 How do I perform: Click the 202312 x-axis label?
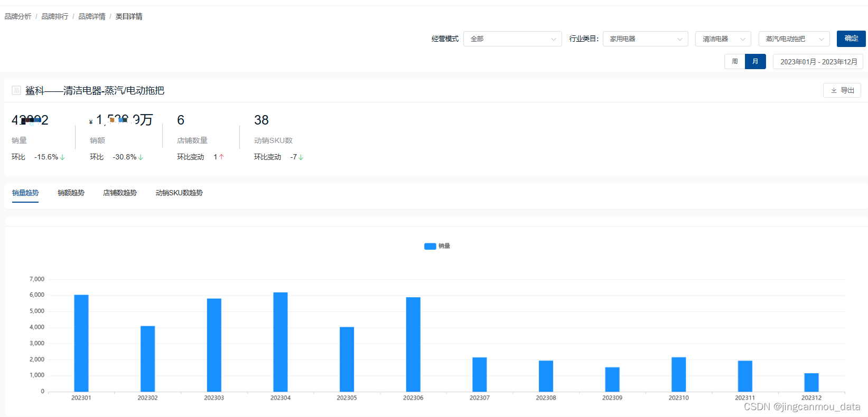click(811, 398)
